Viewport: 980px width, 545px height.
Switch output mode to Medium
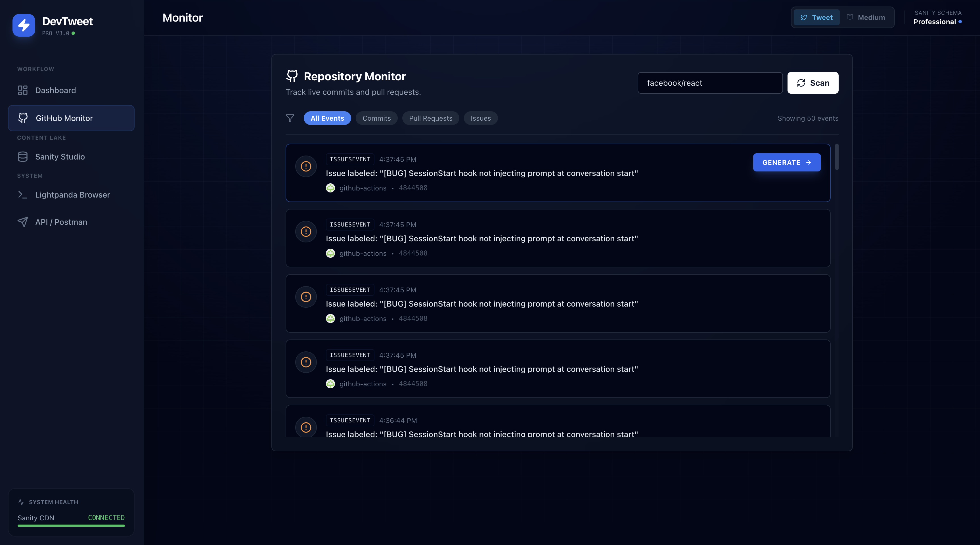(x=866, y=18)
